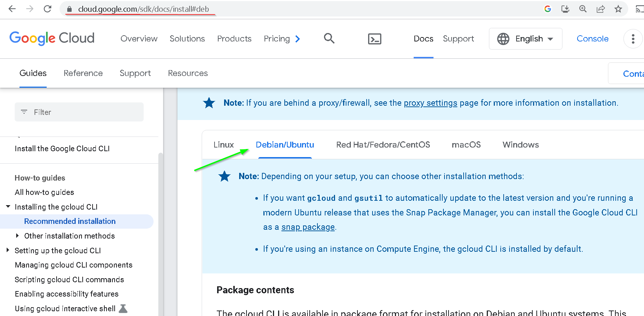Open the three-dot more options menu
Viewport: 644px width, 316px height.
633,39
